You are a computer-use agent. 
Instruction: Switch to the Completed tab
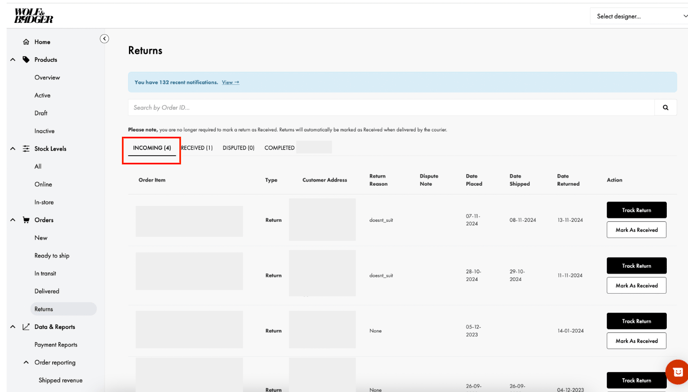[280, 148]
